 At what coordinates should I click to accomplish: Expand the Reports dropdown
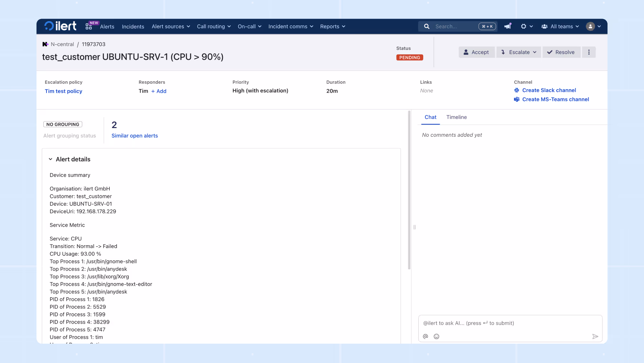point(333,26)
